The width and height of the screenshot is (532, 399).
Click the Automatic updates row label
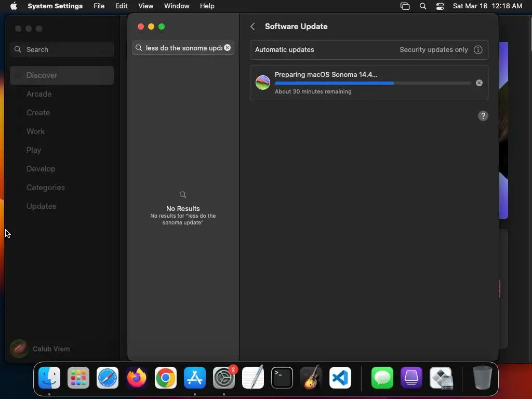[x=284, y=49]
